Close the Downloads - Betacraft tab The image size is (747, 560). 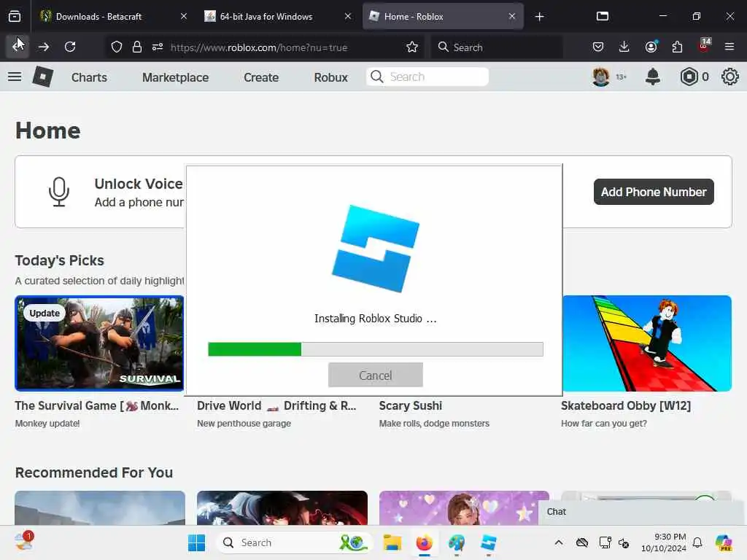184,16
